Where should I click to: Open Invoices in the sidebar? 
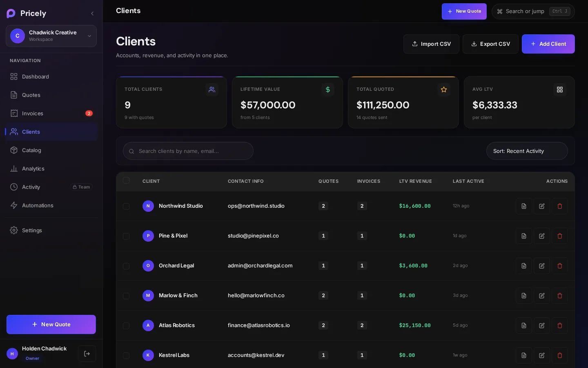click(51, 113)
